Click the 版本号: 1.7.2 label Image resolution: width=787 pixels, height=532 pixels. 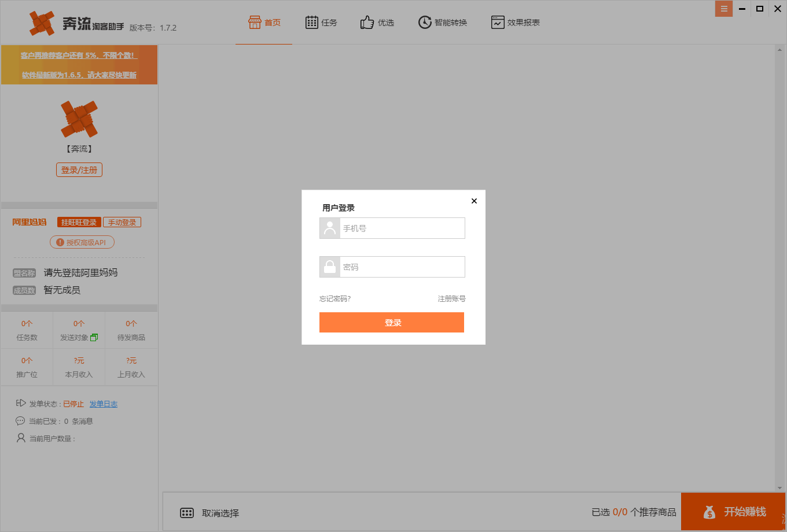tap(153, 28)
